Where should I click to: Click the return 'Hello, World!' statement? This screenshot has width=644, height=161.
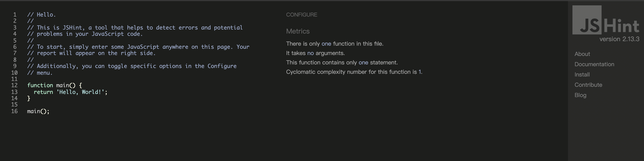[70, 92]
